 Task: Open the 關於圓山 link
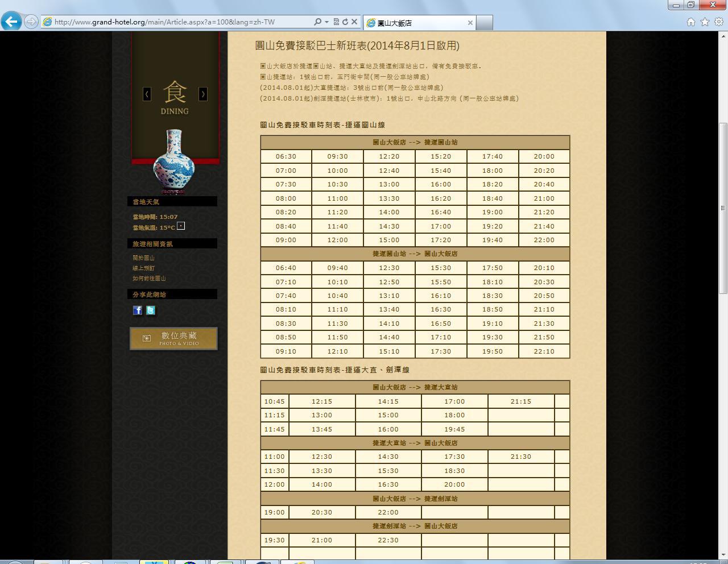click(x=143, y=258)
